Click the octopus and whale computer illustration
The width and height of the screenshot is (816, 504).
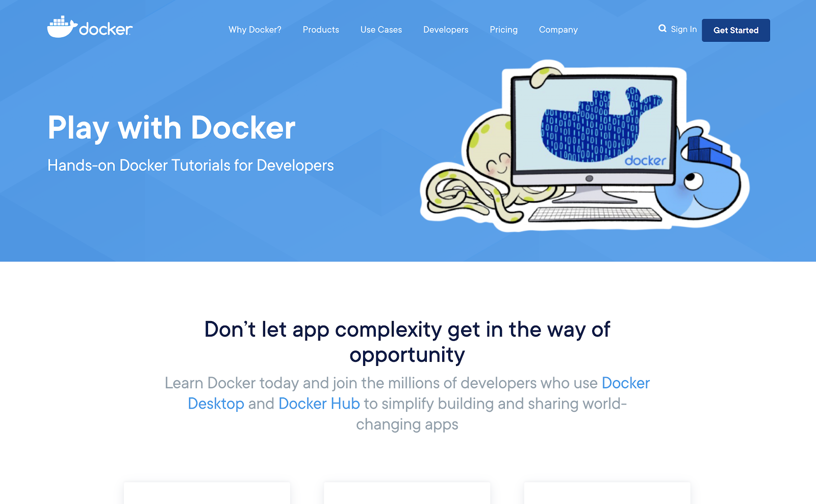[584, 146]
